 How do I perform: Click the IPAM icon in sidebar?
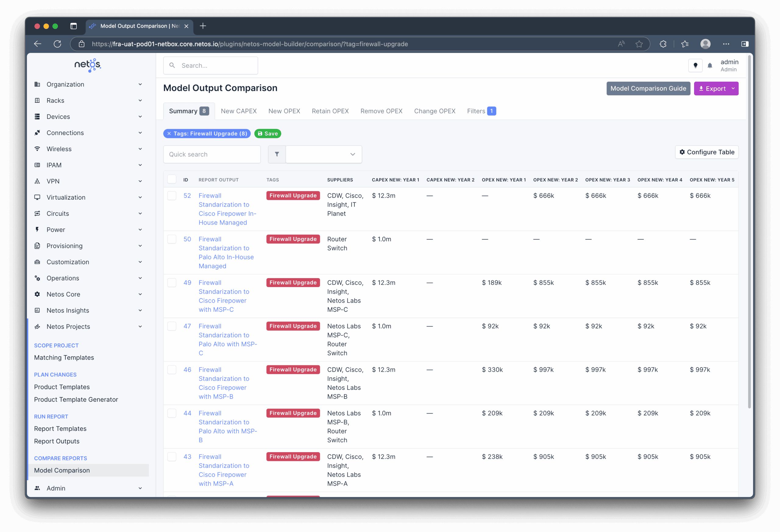37,165
